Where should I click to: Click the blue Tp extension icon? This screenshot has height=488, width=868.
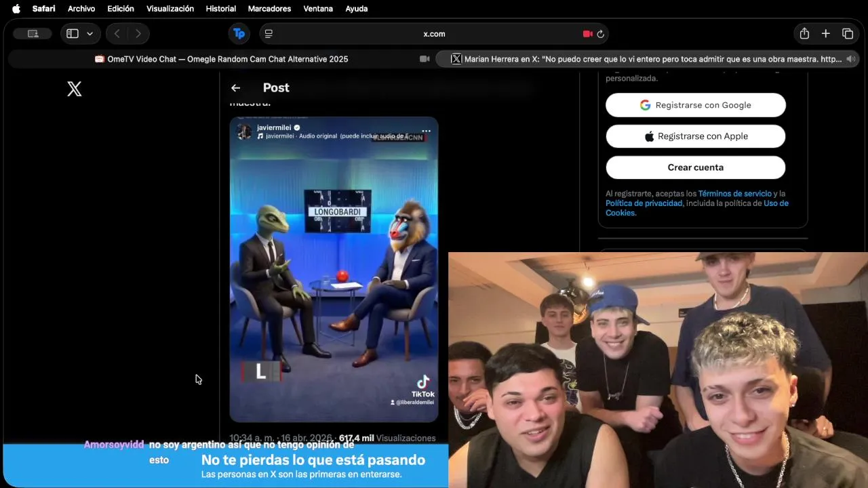click(239, 34)
